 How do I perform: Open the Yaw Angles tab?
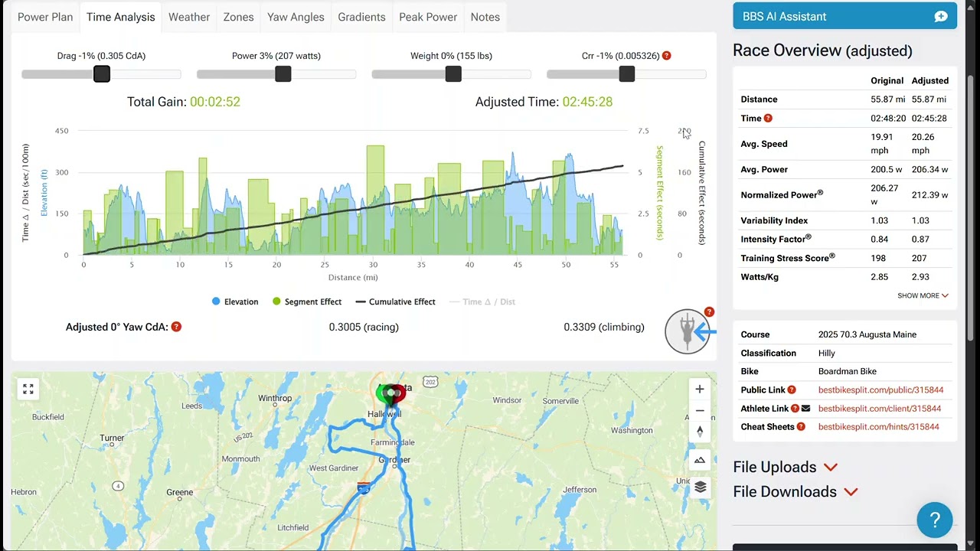pos(296,17)
